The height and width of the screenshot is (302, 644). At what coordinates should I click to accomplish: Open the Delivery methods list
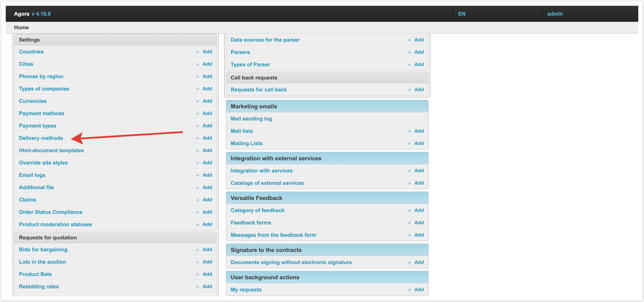coord(41,138)
